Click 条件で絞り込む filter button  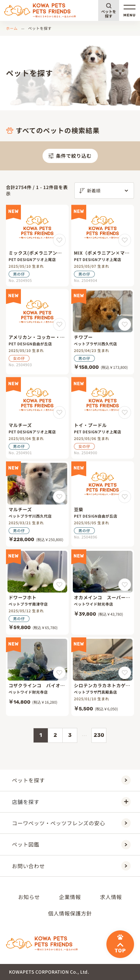coord(70,156)
